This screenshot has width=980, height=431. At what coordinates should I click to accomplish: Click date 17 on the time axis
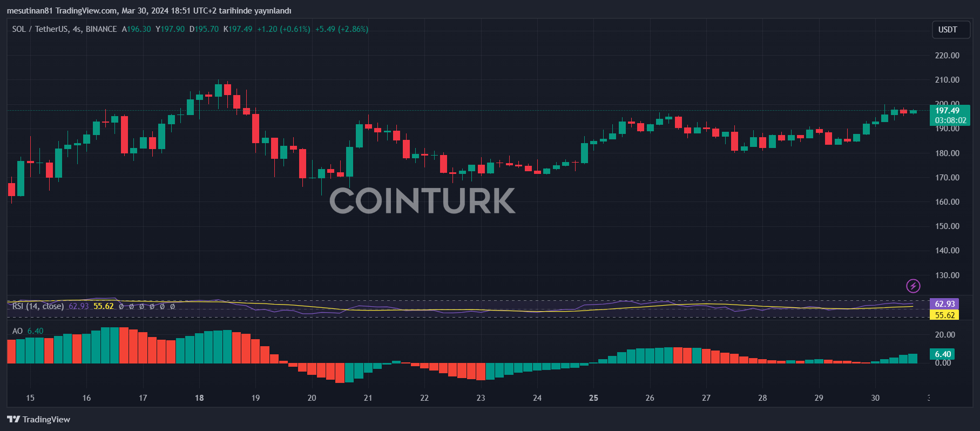pyautogui.click(x=143, y=398)
